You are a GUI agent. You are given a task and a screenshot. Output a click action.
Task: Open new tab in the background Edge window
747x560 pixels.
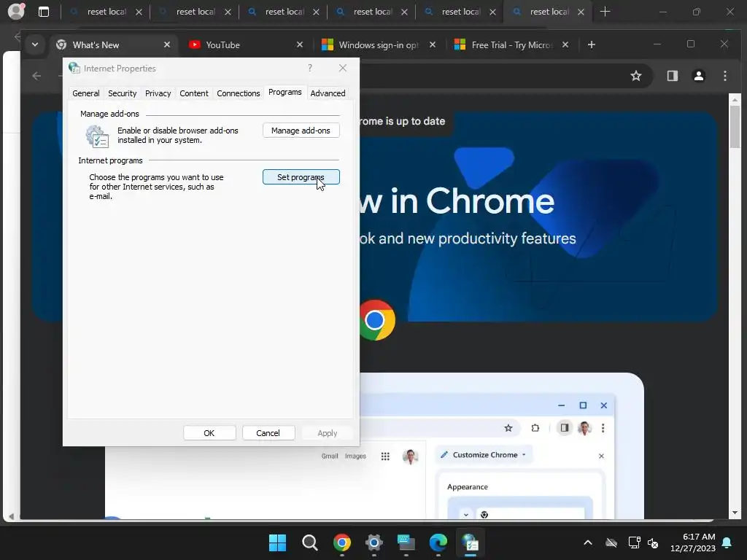tap(605, 12)
